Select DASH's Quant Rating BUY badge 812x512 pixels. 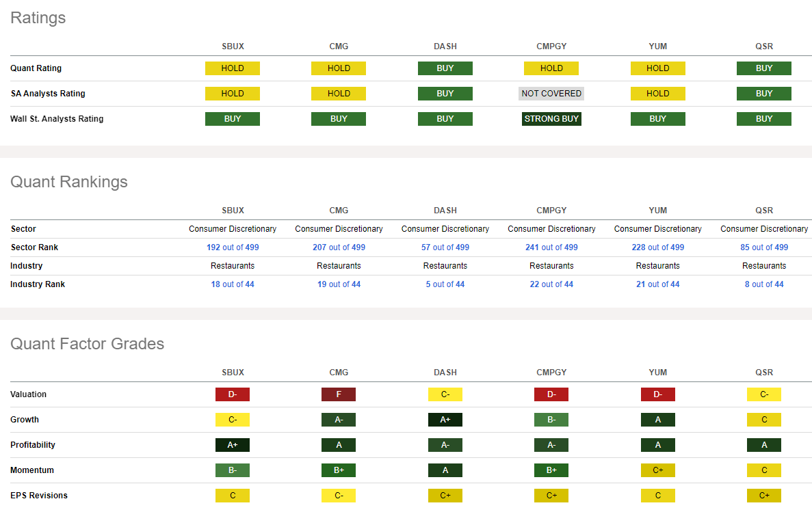pos(445,68)
